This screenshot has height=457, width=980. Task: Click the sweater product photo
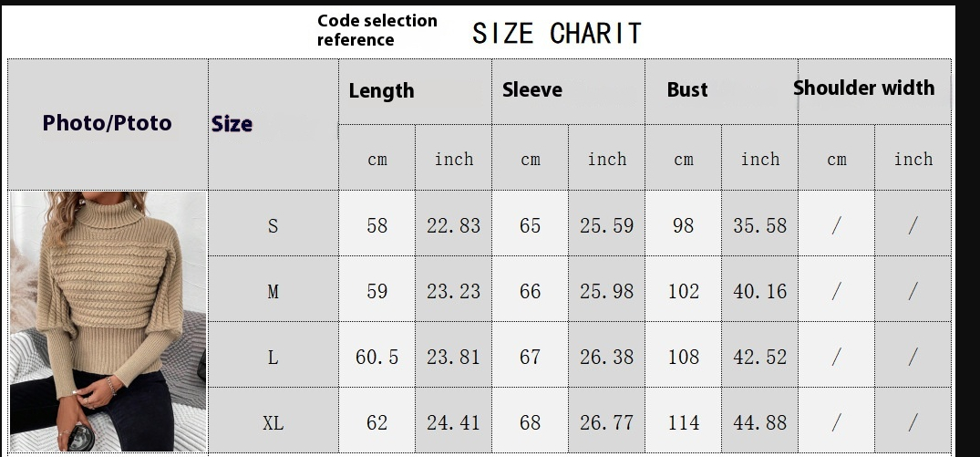(108, 321)
